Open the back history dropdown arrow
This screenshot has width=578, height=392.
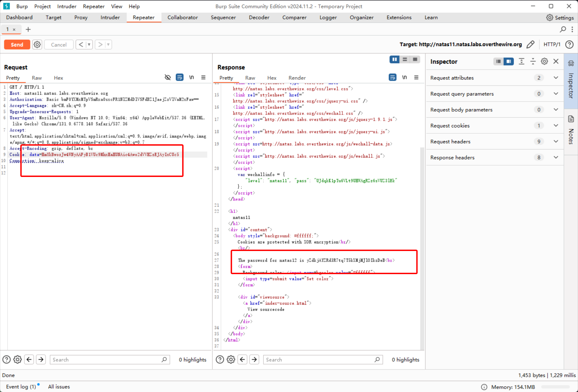pos(89,45)
